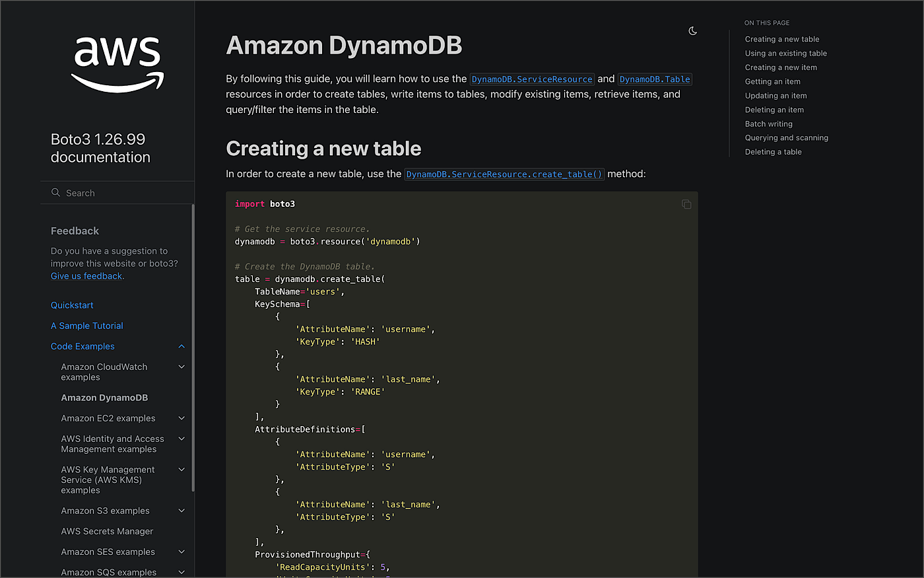Expand AWS Identity and Access Management chevron
This screenshot has height=578, width=924.
[181, 439]
